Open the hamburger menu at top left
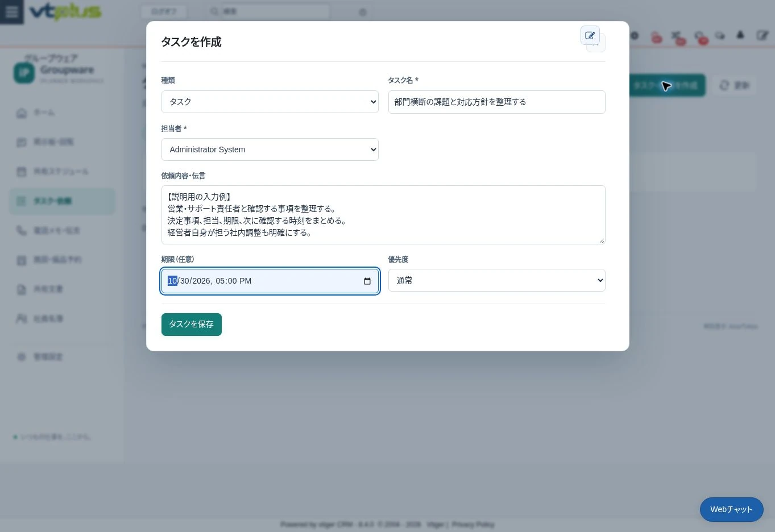The image size is (775, 532). 12,12
